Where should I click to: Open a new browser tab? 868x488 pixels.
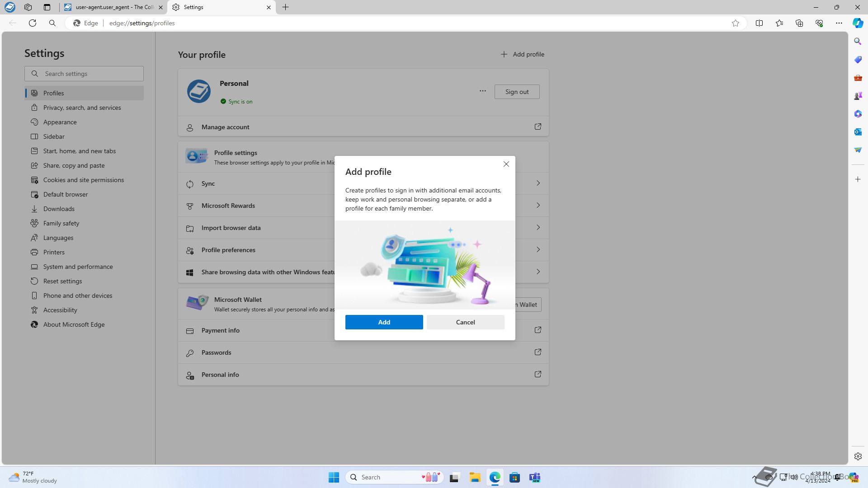(286, 7)
